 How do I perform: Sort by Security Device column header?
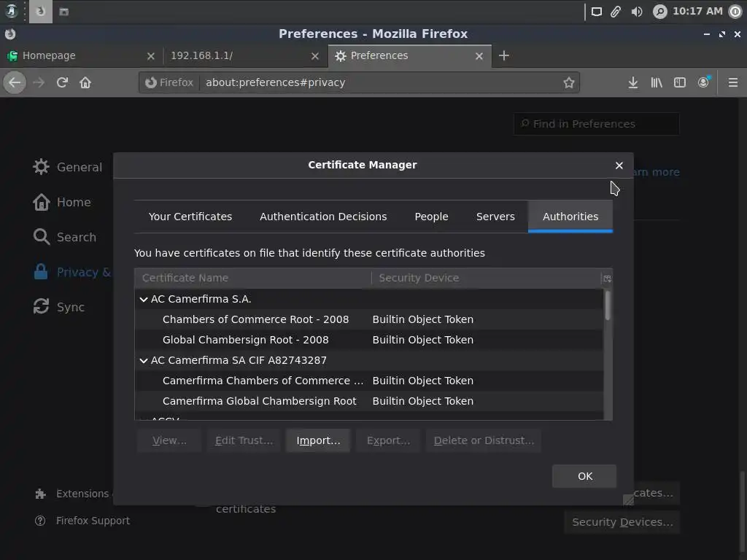point(487,278)
